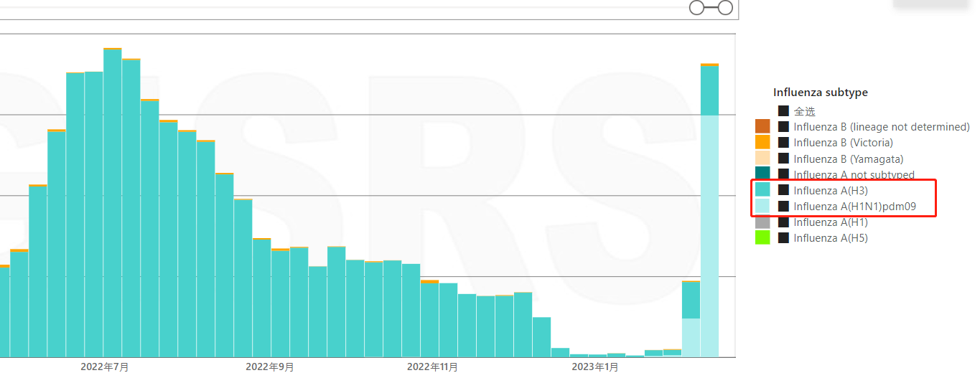Screen dimensions: 980x378
Task: Select the light H1N1 segment of the last bar
Action: (x=709, y=237)
